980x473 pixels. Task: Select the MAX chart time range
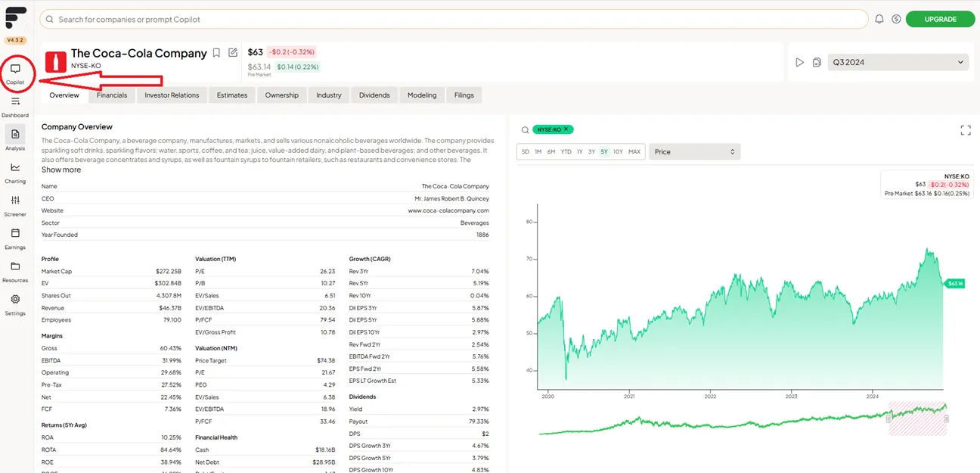634,152
